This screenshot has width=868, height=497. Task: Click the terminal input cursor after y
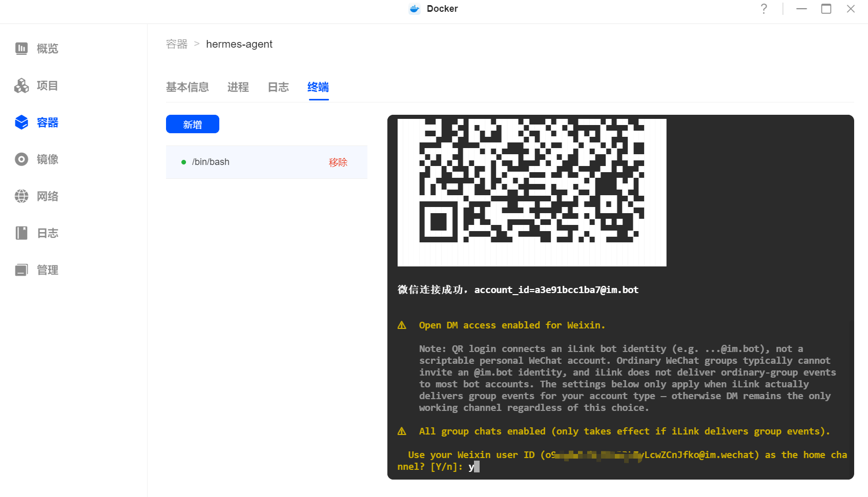477,467
